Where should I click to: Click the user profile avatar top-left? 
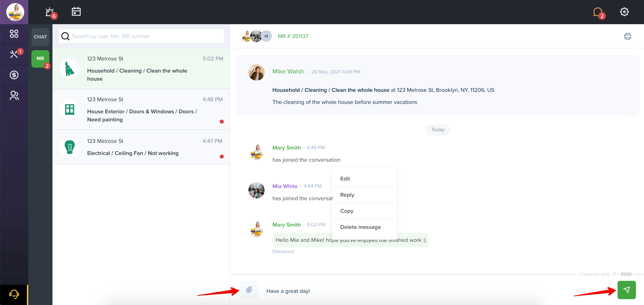[x=15, y=12]
